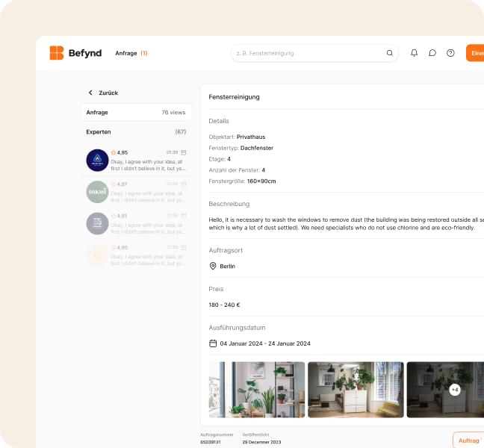Show the +4 more photos thumbnail
Screen dimensions: 484x448
tap(454, 390)
